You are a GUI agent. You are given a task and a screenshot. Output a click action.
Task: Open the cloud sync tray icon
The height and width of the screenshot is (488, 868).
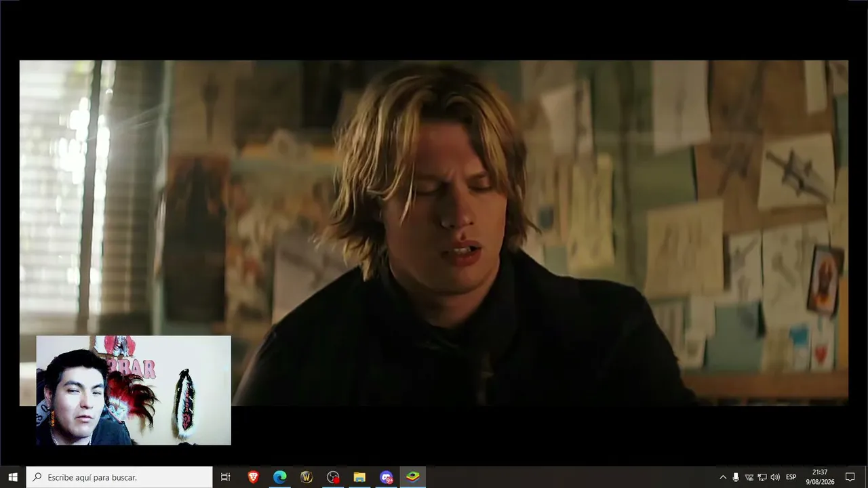tap(749, 477)
